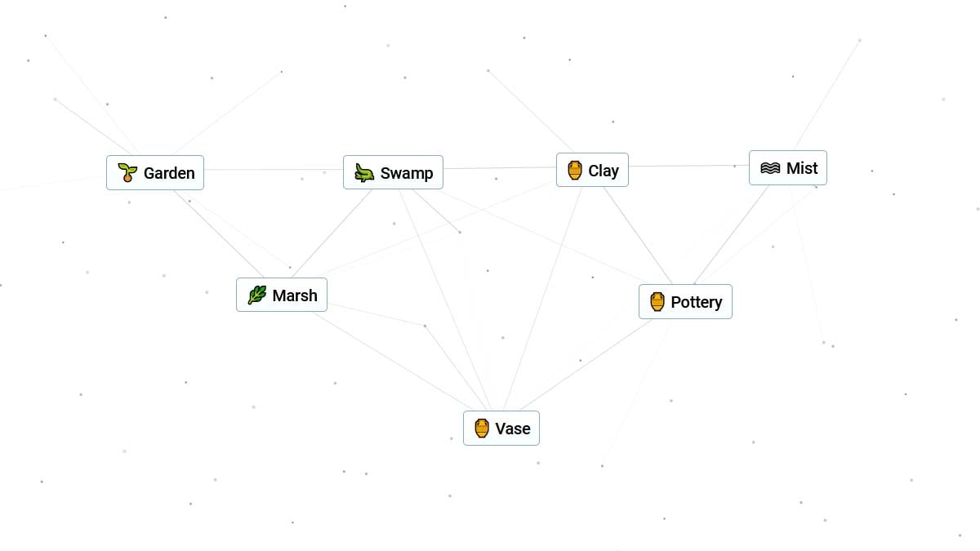Click the line connecting Garden and Swamp
This screenshot has height=551, width=980.
tap(273, 170)
